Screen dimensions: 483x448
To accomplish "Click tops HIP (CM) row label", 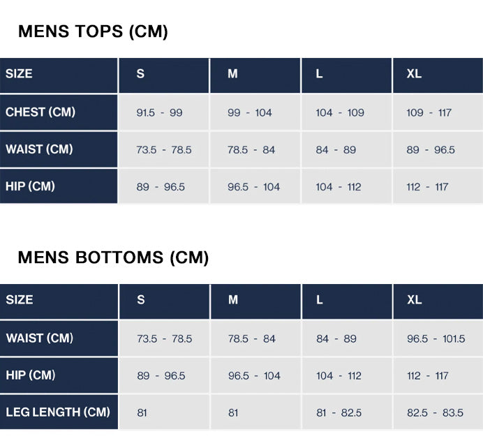I will coord(59,186).
